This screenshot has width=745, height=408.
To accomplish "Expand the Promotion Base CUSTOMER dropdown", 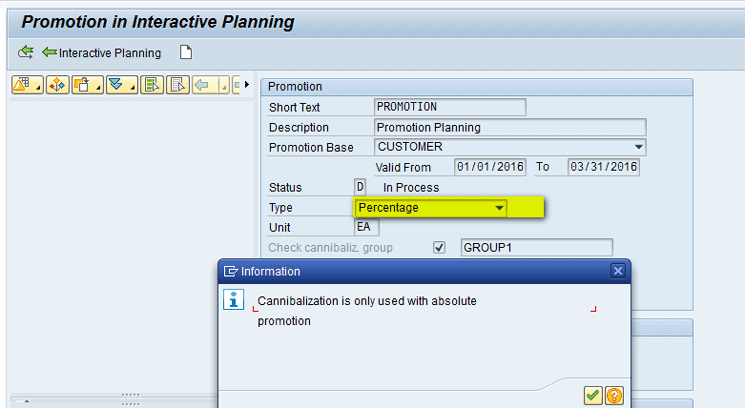I will tap(638, 147).
